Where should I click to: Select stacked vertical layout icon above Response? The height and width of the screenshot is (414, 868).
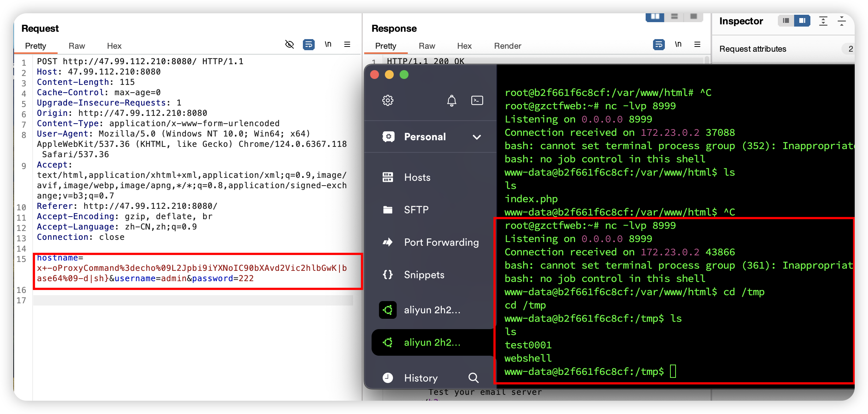click(x=674, y=17)
